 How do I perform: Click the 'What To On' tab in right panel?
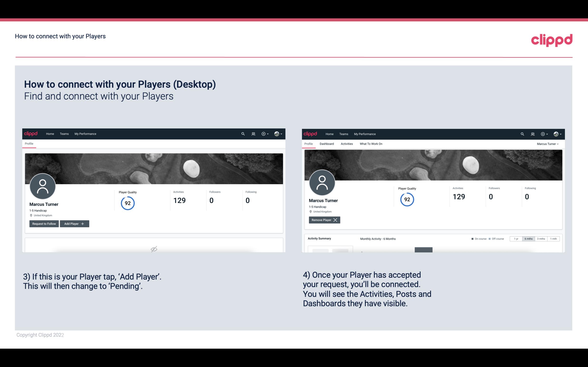pos(371,144)
